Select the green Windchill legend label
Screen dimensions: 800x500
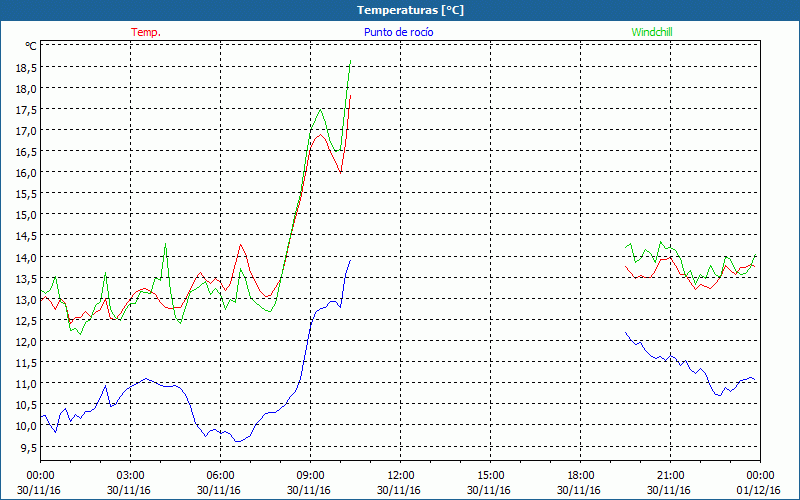652,32
